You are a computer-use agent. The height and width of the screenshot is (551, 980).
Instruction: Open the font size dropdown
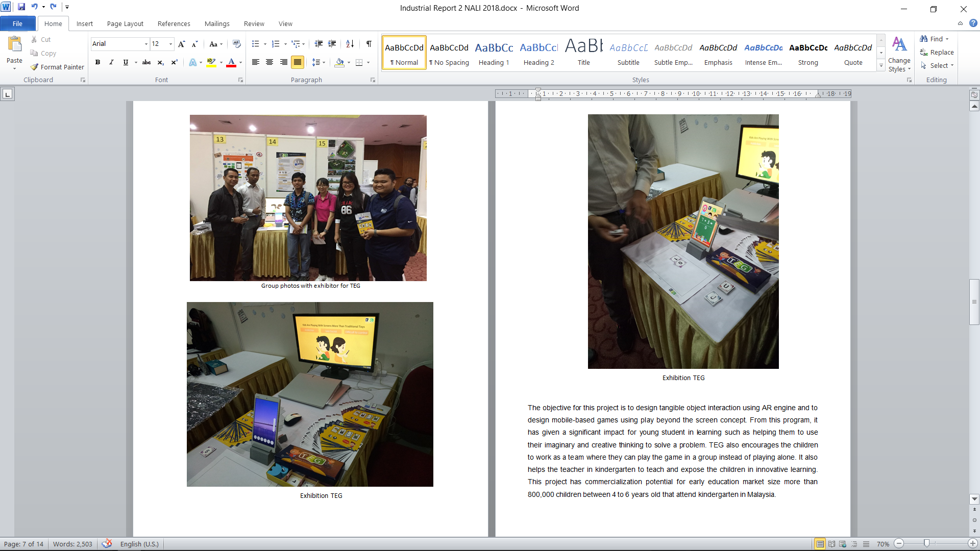pyautogui.click(x=170, y=44)
